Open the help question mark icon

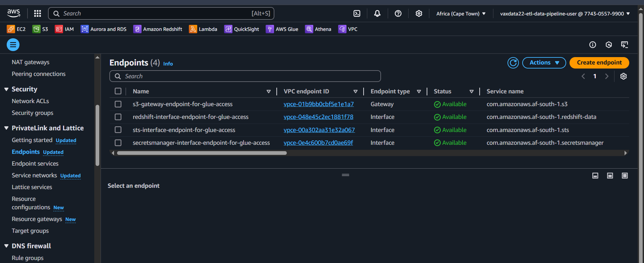pyautogui.click(x=398, y=13)
